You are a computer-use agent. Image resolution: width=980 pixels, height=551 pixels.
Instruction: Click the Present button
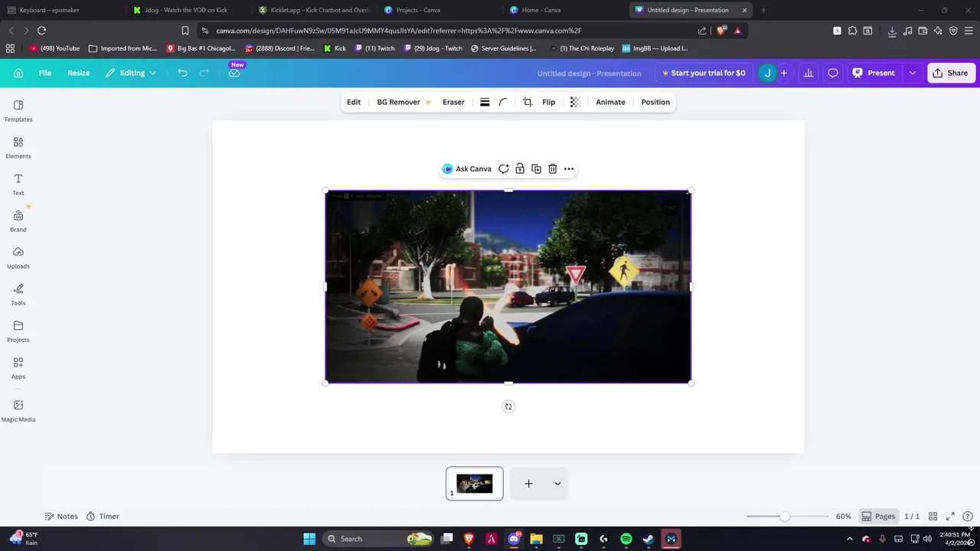tap(874, 73)
